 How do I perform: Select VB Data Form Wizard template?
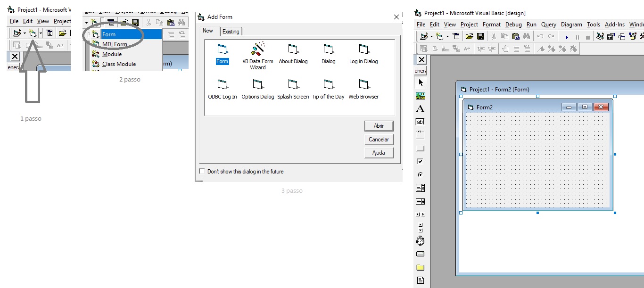(x=258, y=56)
